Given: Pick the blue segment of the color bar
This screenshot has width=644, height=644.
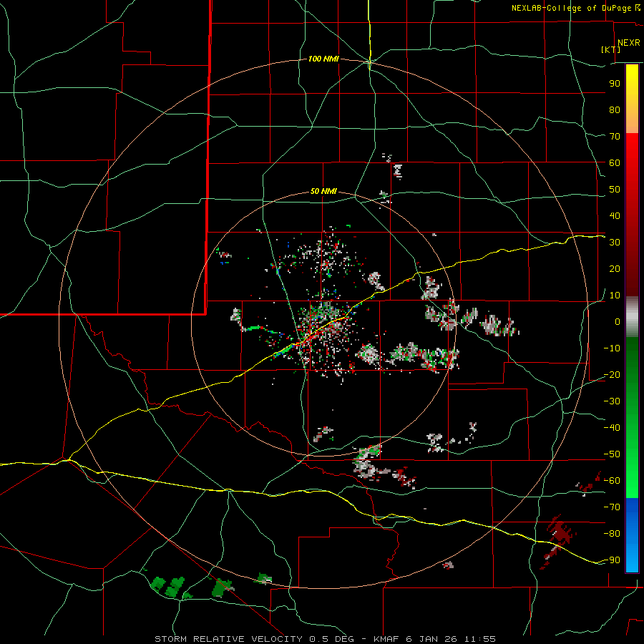Looking at the screenshot, I should point(632,535).
